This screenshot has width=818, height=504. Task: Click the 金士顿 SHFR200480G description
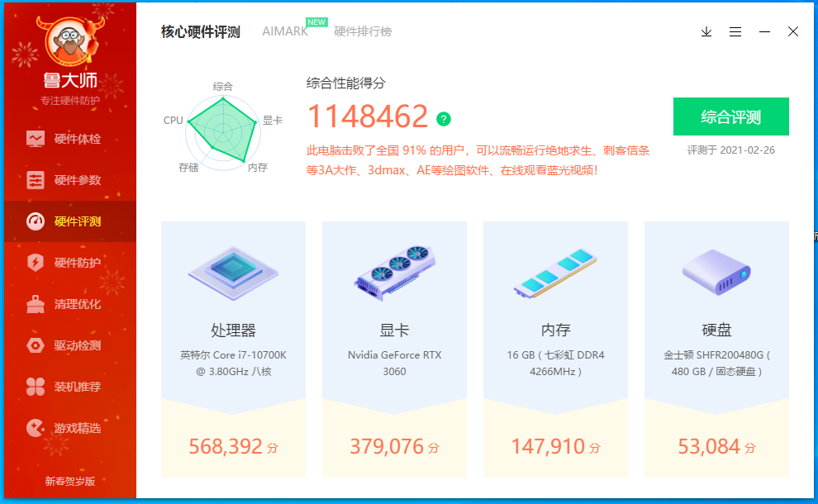click(716, 364)
